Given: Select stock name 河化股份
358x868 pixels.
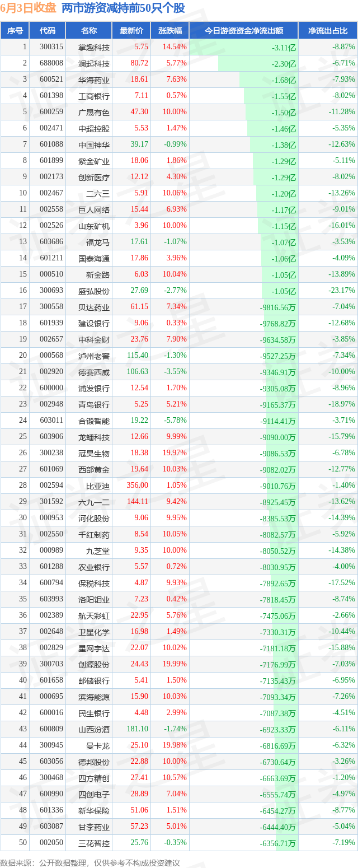Looking at the screenshot, I should pos(94,519).
